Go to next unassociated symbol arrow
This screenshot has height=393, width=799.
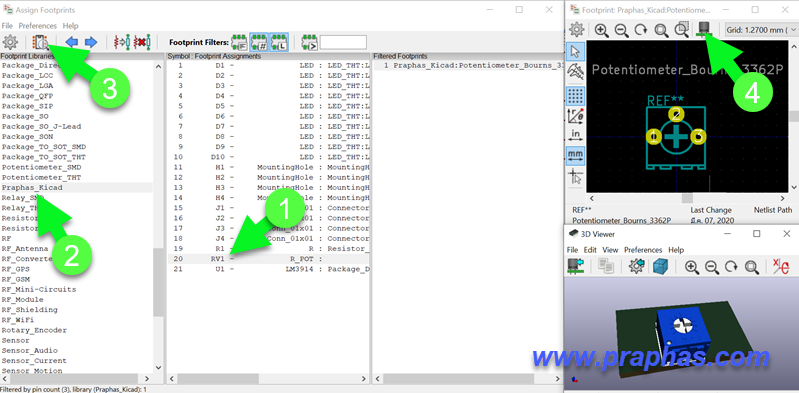[91, 42]
